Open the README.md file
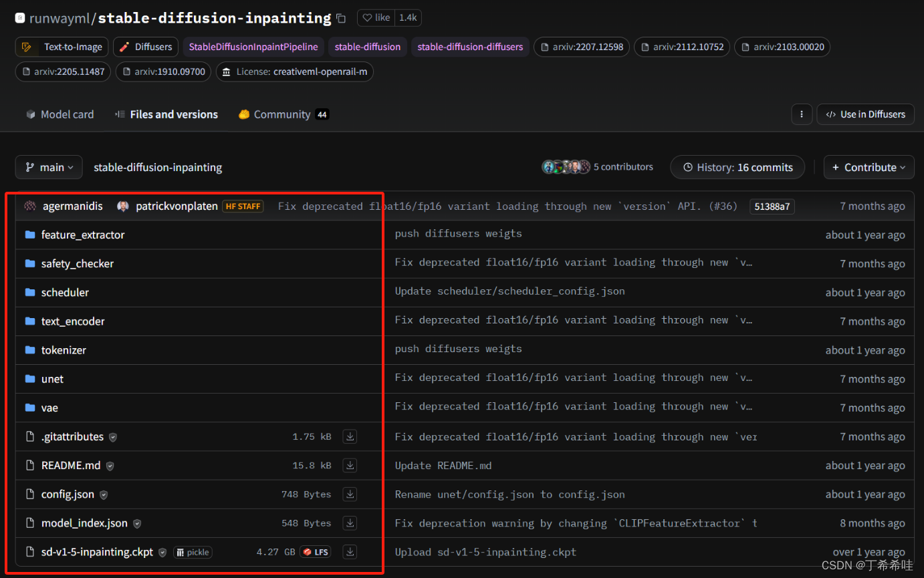924x578 pixels. click(71, 465)
